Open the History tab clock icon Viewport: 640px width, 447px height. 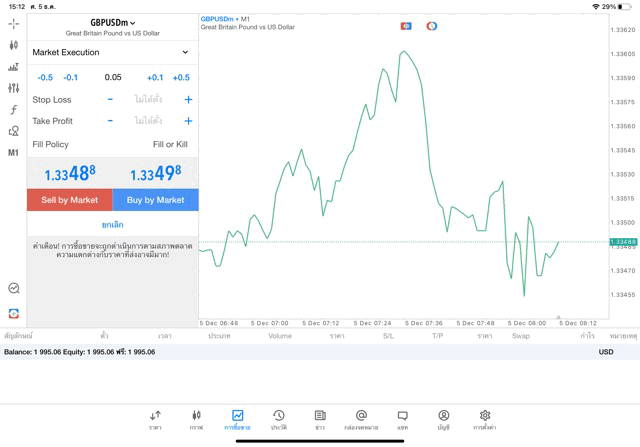279,420
